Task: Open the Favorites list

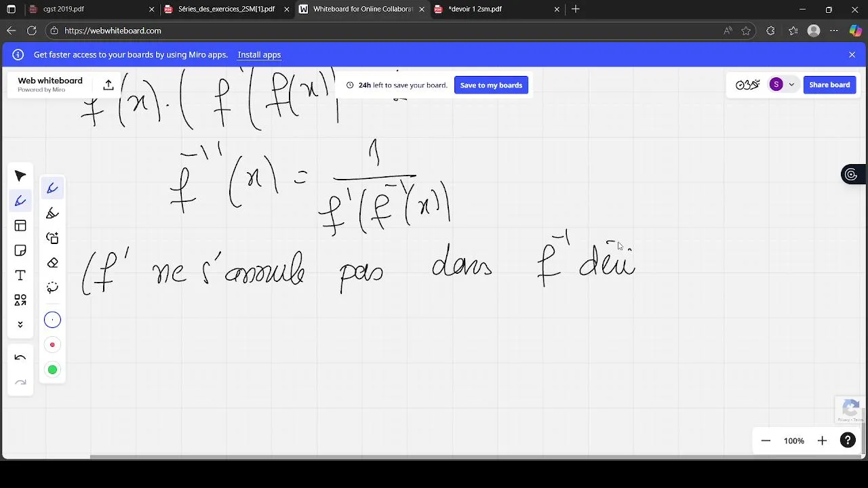Action: pos(793,30)
